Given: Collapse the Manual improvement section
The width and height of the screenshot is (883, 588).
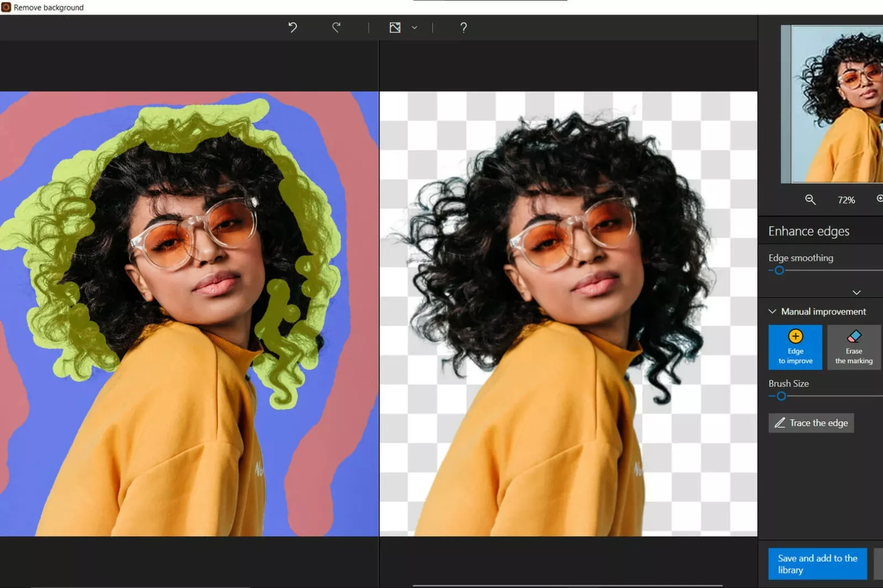Looking at the screenshot, I should click(x=773, y=311).
